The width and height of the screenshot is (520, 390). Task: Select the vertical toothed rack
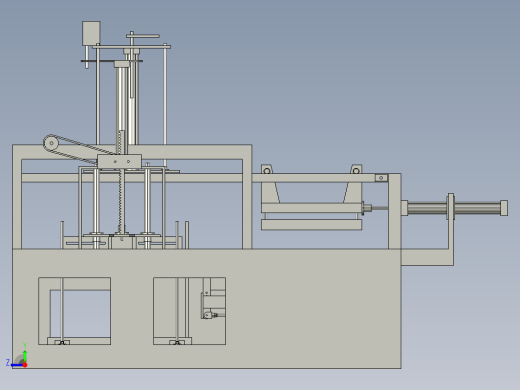click(121, 182)
